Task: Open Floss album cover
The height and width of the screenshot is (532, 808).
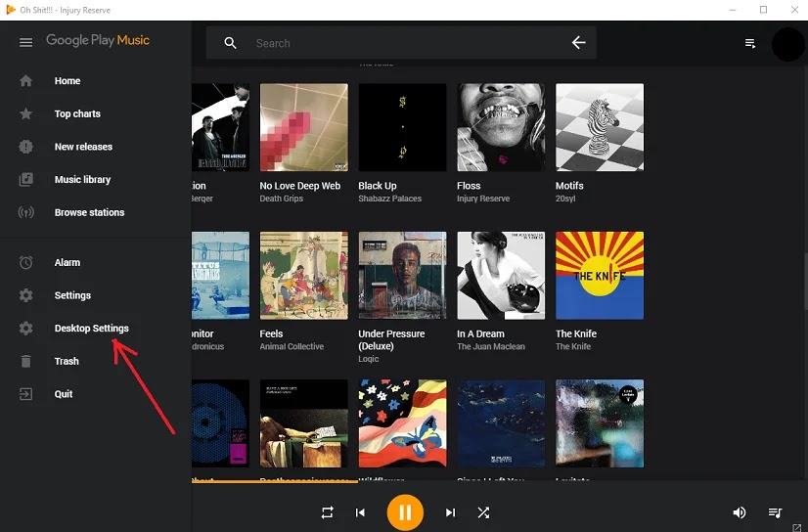Action: click(501, 127)
